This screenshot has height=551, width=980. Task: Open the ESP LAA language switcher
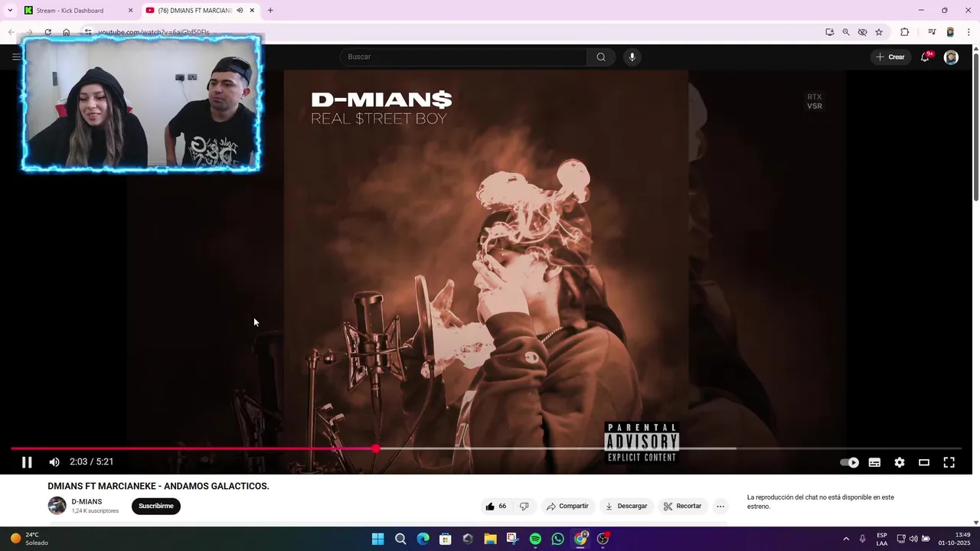click(882, 539)
